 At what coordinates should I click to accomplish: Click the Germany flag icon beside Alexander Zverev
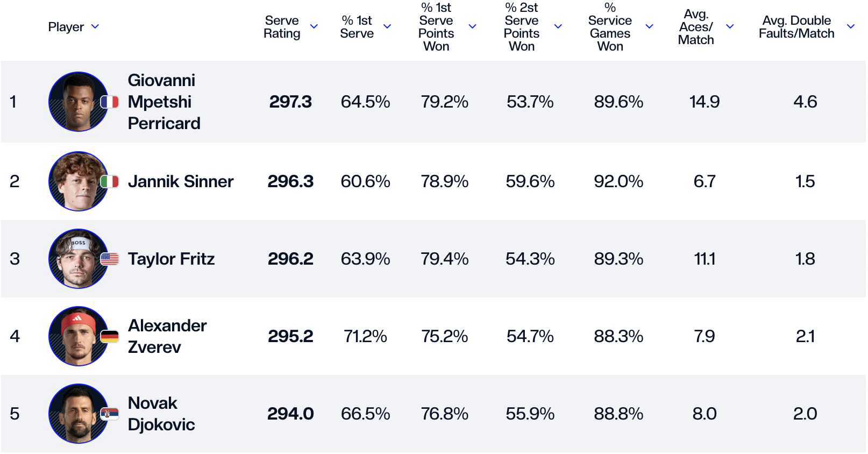(110, 336)
